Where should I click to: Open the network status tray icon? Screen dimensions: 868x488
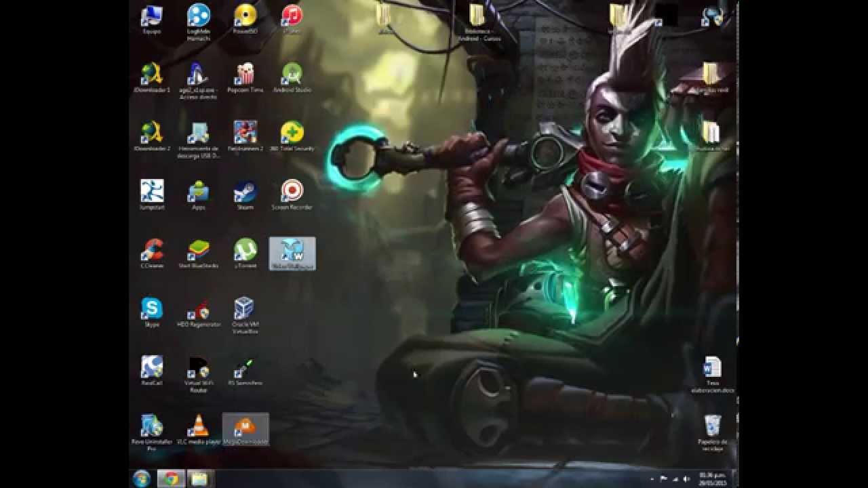(675, 479)
